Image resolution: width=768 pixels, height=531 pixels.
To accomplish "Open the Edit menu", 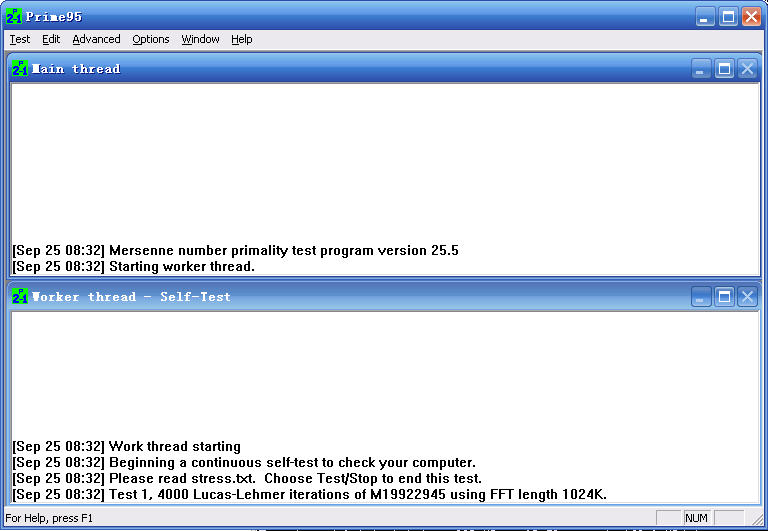I will (51, 39).
